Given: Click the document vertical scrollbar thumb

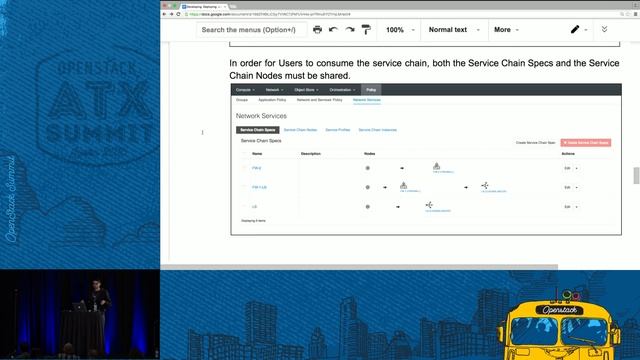Looking at the screenshot, I should 636,176.
